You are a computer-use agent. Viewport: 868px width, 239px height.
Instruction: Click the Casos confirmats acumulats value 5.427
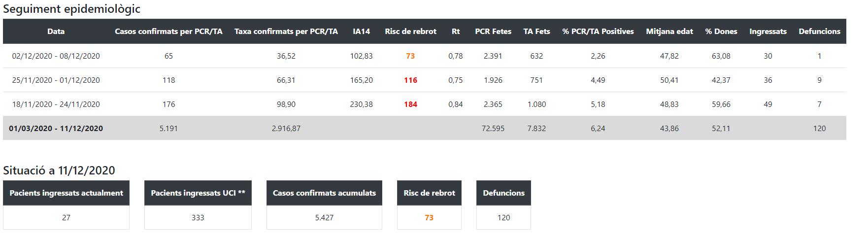point(324,218)
